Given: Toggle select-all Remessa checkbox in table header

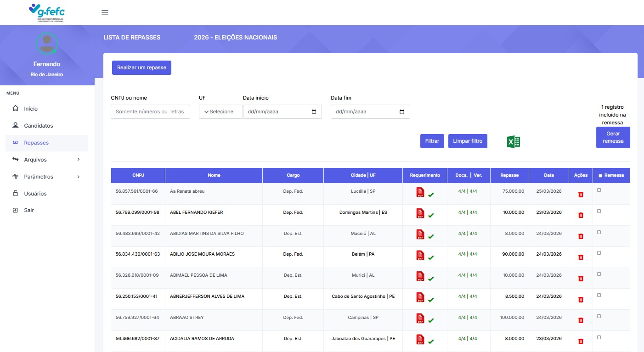Looking at the screenshot, I should [600, 176].
